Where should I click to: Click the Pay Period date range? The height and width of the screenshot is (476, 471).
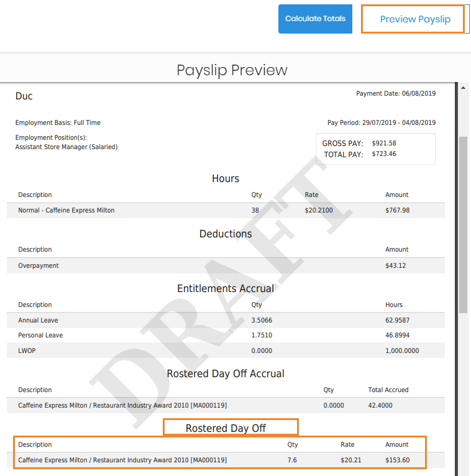point(382,123)
